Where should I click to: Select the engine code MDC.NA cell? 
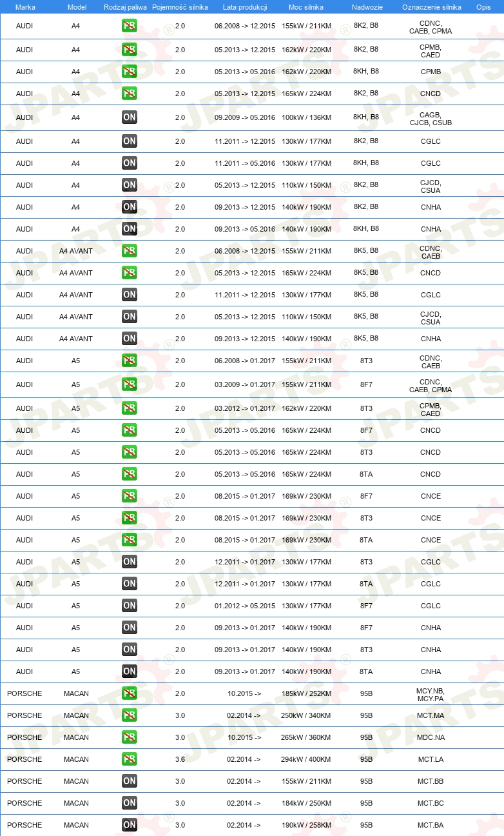coord(431,737)
